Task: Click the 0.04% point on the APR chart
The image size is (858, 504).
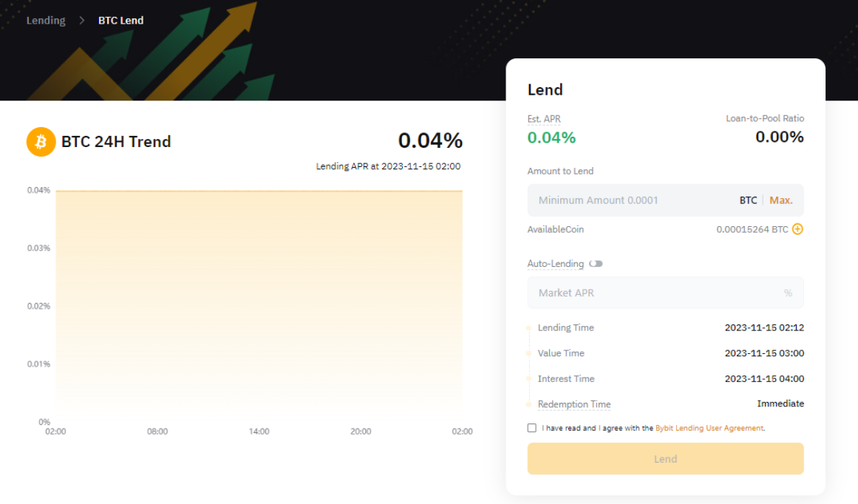Action: coord(259,190)
